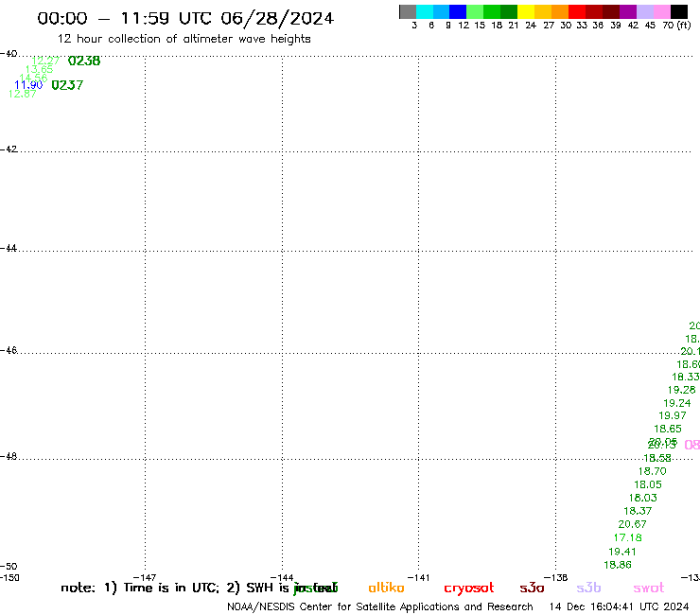Select the wave height value '18.37'

click(638, 511)
